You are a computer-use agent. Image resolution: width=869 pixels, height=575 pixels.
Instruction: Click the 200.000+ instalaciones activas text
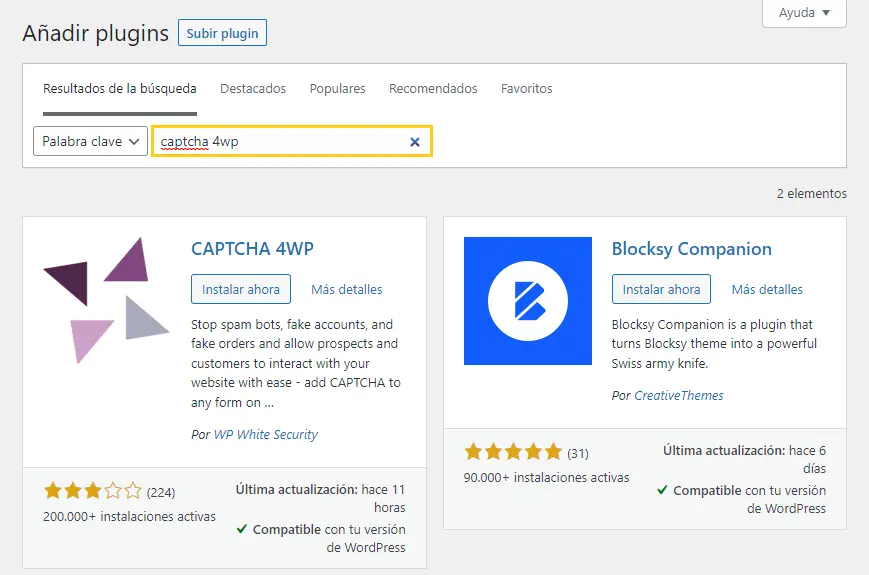[x=129, y=516]
